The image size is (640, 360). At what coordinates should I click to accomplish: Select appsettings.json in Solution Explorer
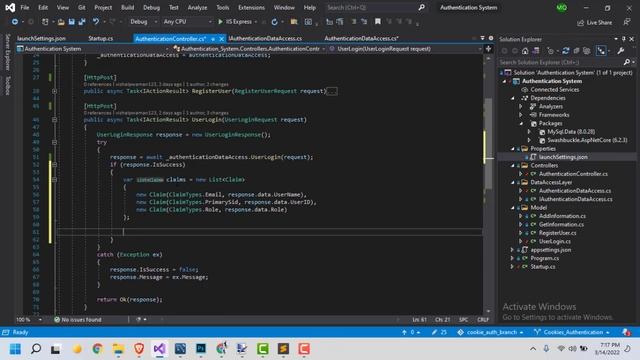pos(551,250)
